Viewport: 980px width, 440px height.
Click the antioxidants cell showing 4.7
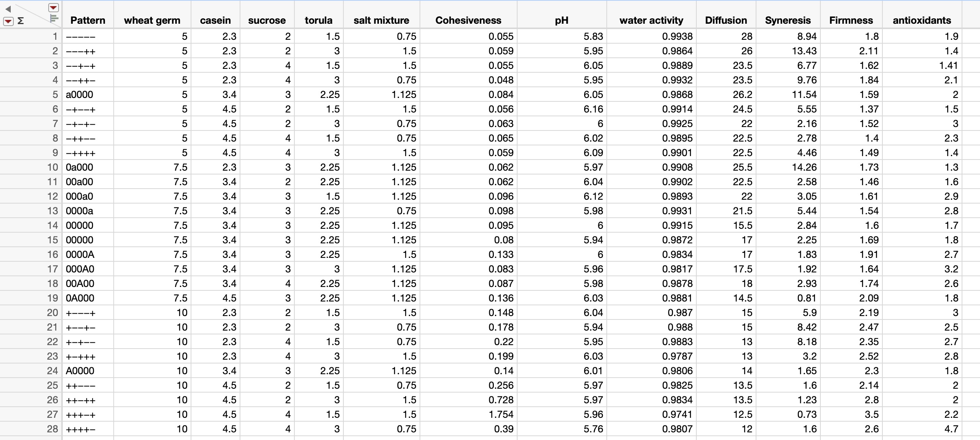point(951,429)
